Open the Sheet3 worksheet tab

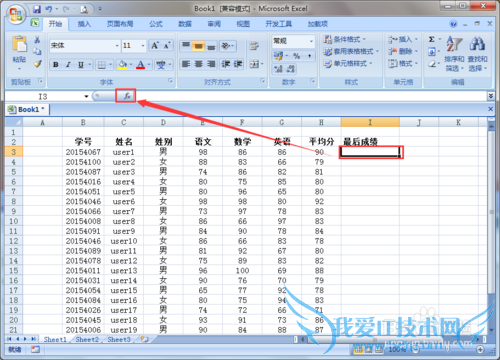tap(119, 339)
